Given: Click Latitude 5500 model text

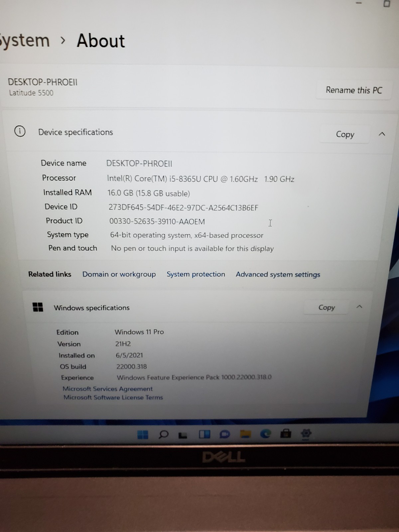Looking at the screenshot, I should coord(31,93).
